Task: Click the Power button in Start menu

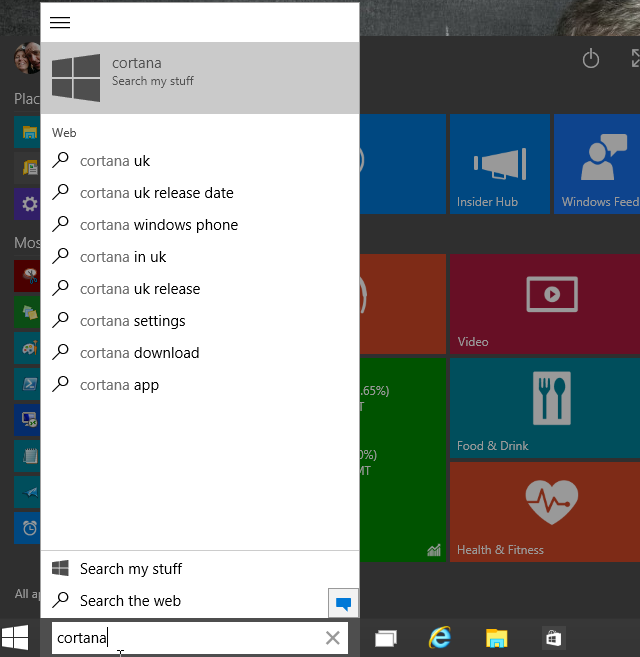Action: pyautogui.click(x=591, y=58)
